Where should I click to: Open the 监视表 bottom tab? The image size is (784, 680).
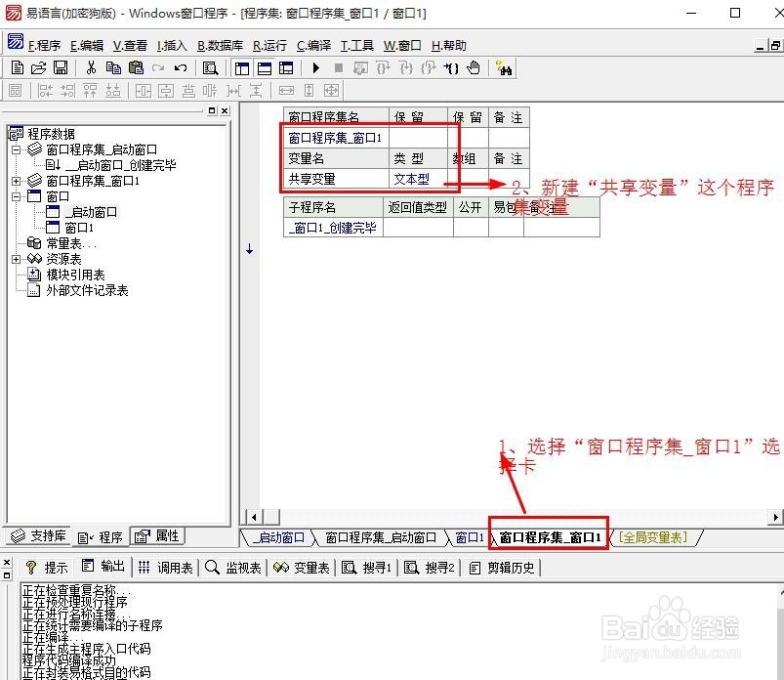coord(233,567)
